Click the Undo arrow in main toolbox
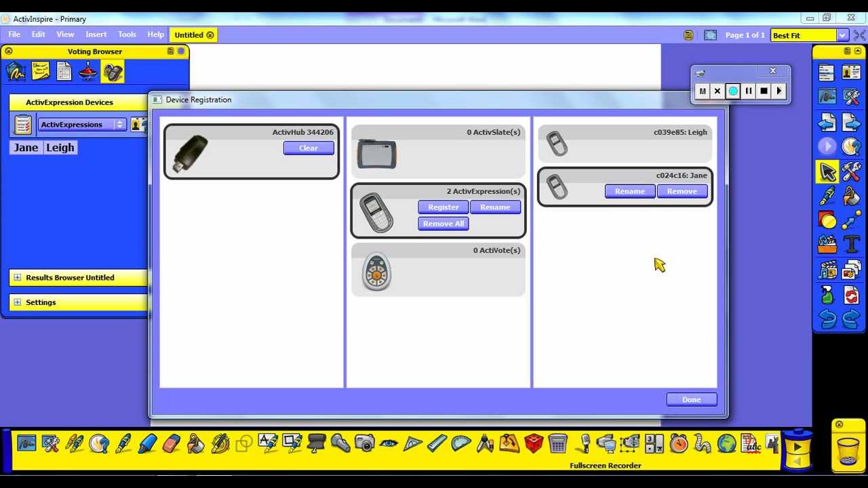 coord(827,319)
